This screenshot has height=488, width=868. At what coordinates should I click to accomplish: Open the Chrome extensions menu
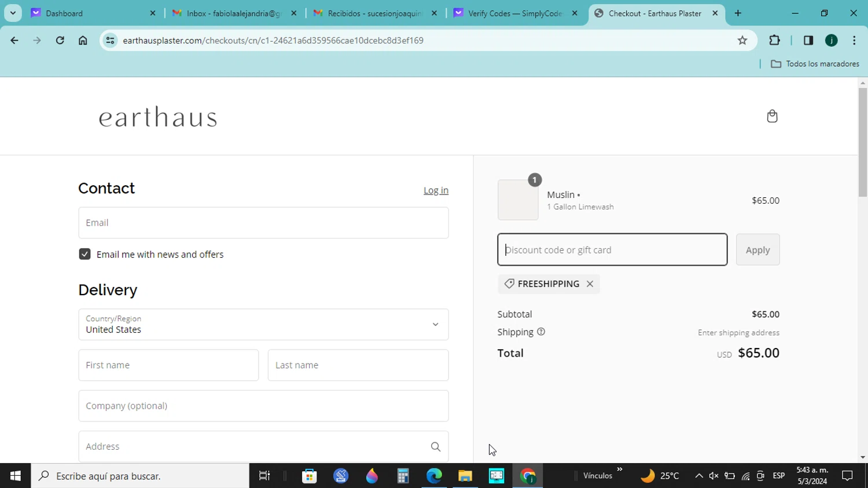pyautogui.click(x=774, y=41)
